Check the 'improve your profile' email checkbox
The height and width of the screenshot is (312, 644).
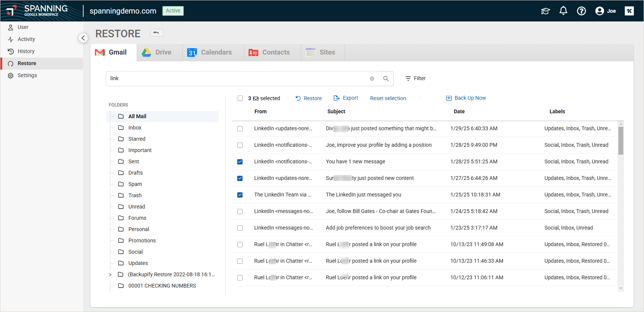point(240,145)
